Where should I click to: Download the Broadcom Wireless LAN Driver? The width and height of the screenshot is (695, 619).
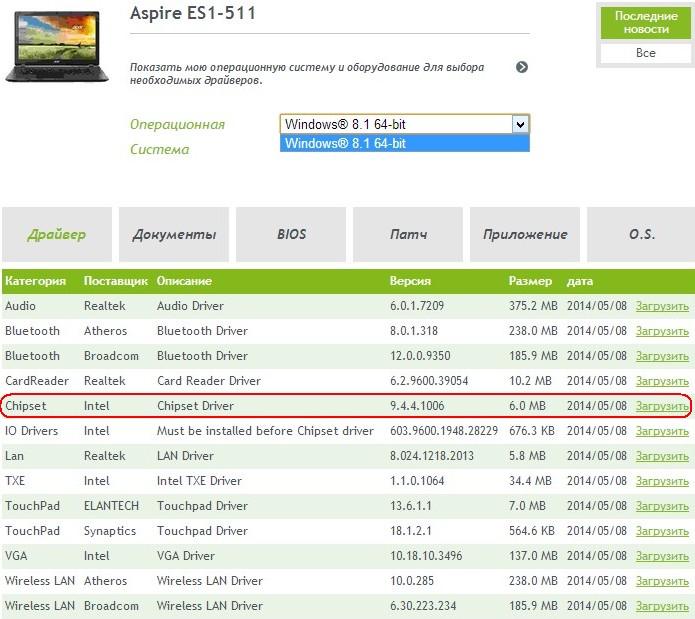tap(662, 606)
